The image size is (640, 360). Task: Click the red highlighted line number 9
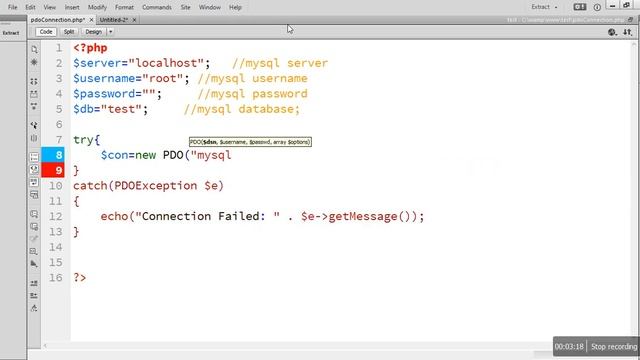[x=53, y=170]
